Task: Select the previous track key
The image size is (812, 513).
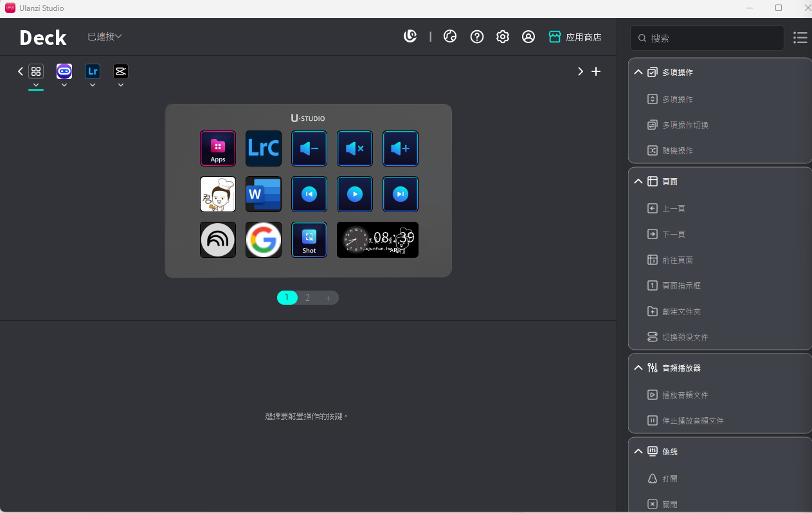Action: 309,194
